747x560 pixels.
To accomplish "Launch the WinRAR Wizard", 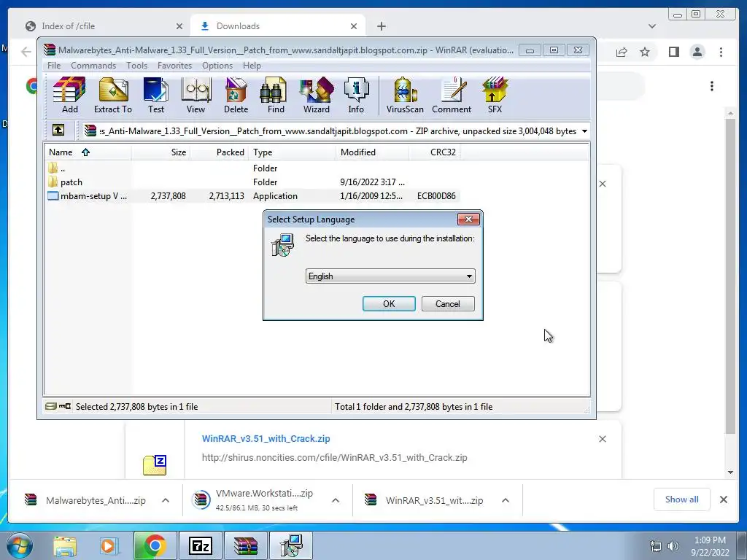I will (x=317, y=96).
